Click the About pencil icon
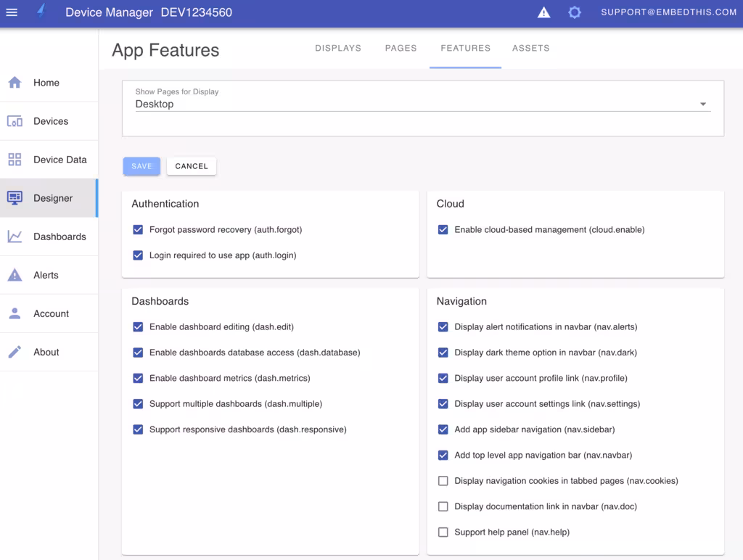The image size is (743, 560). 15,352
